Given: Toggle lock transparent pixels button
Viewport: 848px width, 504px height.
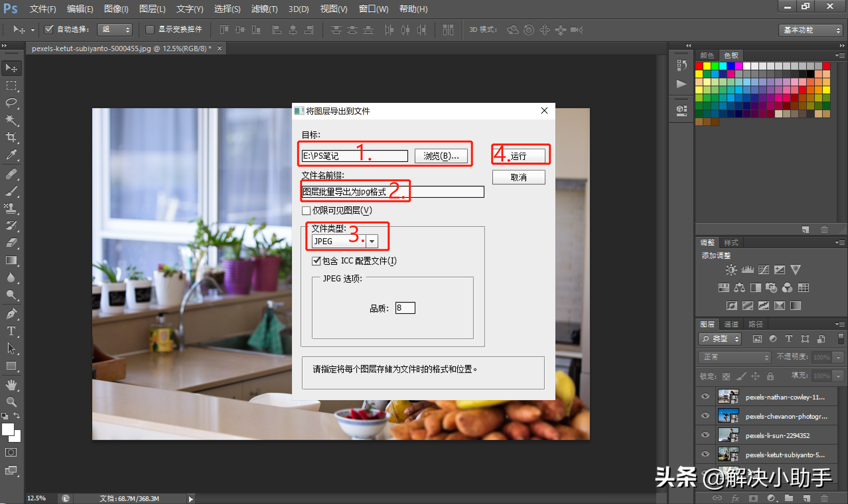Looking at the screenshot, I should click(726, 376).
